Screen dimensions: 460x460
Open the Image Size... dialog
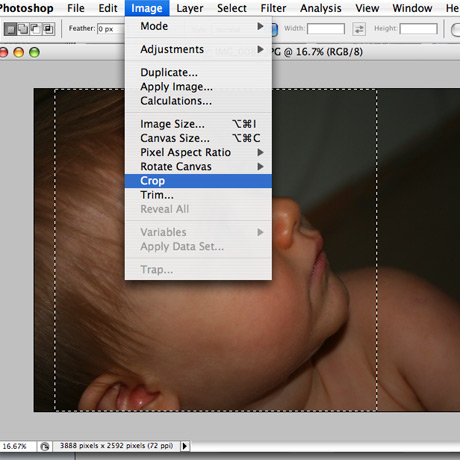[x=198, y=124]
